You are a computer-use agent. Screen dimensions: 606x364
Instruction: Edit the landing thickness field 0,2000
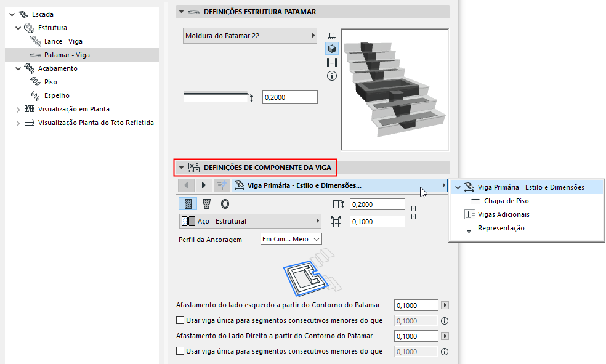290,97
